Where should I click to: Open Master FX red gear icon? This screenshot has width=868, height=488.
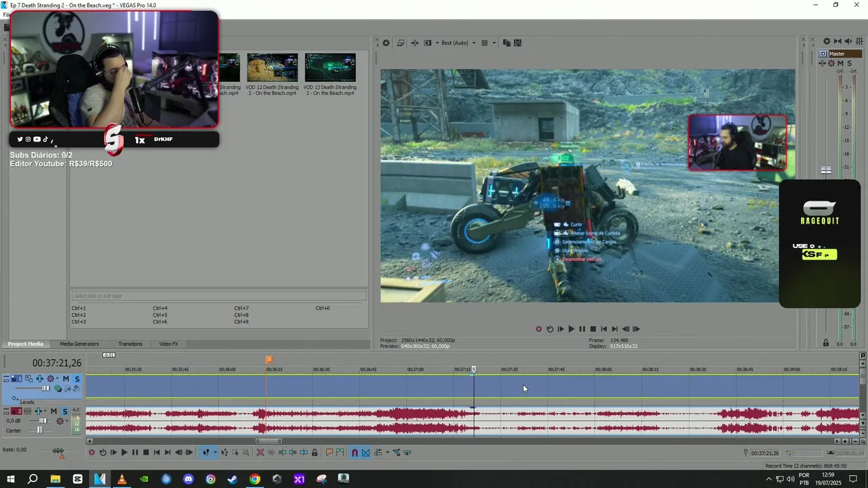coord(831,63)
